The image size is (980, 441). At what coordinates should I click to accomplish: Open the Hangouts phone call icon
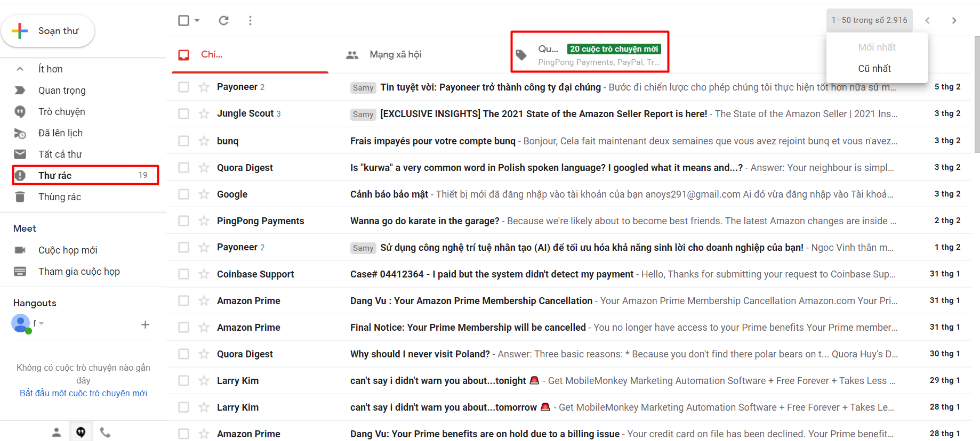tap(106, 432)
